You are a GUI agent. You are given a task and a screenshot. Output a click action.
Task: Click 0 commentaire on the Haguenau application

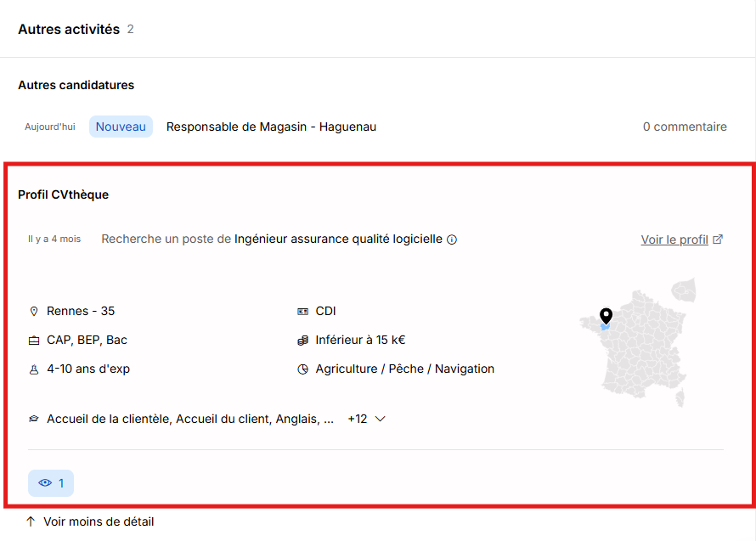coord(685,127)
